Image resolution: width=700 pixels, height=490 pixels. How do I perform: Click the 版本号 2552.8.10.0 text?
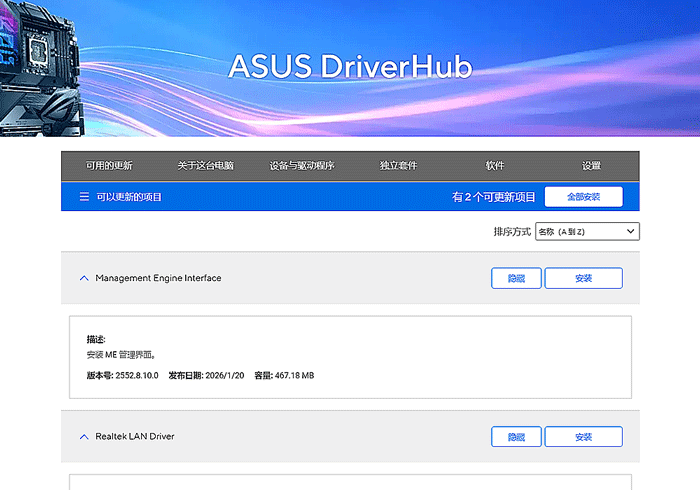(x=122, y=375)
